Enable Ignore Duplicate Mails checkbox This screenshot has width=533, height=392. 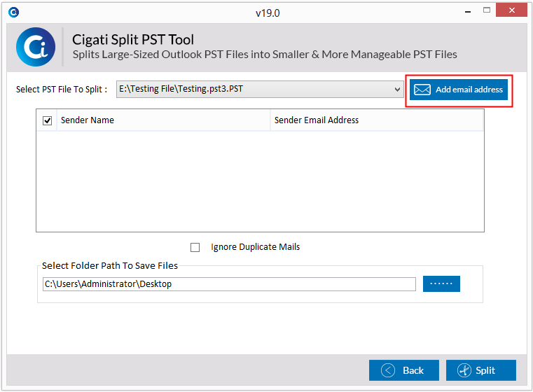click(195, 247)
